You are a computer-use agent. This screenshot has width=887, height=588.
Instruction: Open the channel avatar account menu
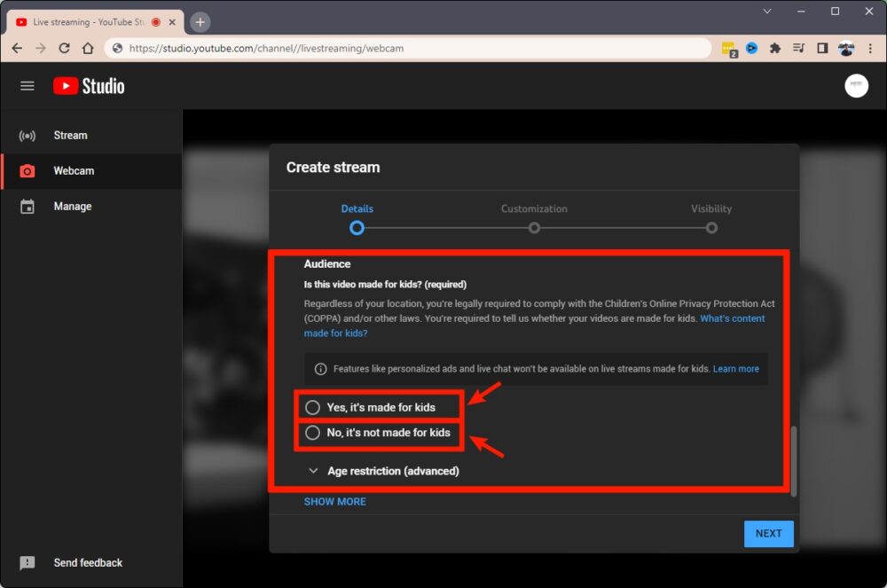[x=856, y=85]
